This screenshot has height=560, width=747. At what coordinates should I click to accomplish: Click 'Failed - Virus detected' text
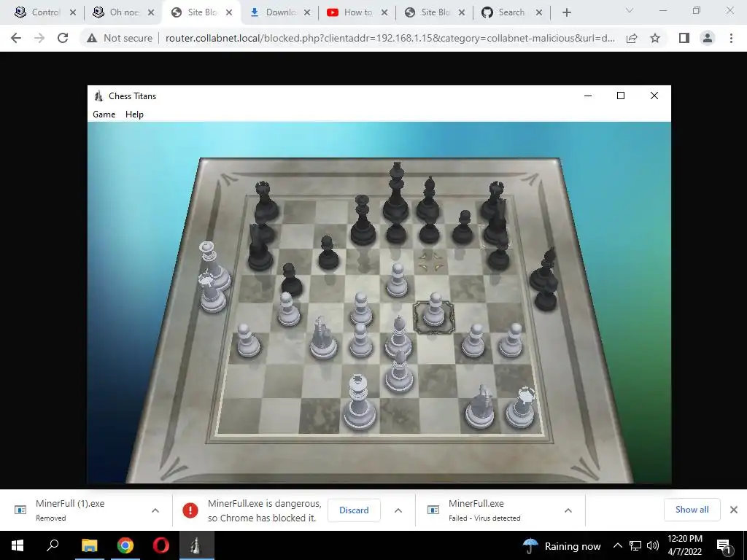[x=484, y=518]
